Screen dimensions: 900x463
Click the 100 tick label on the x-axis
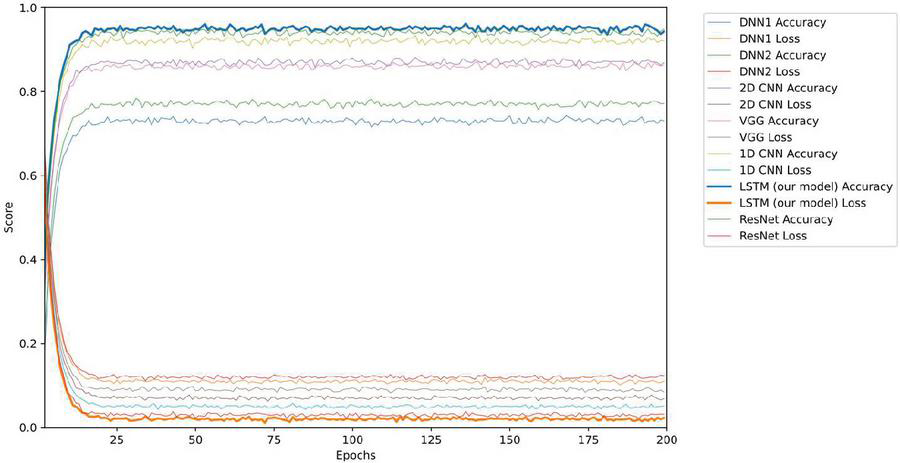(352, 440)
